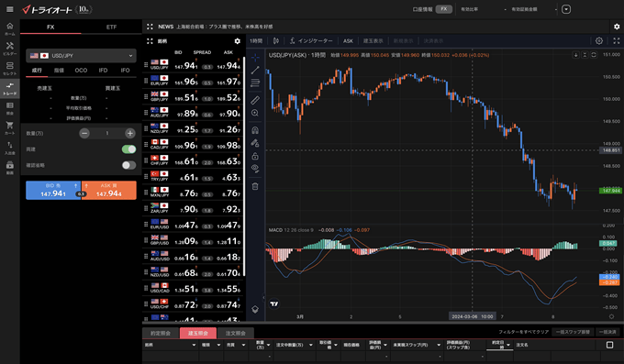The image size is (624, 364).
Task: Expand the 銘柄 rate list panel
Action: click(150, 41)
